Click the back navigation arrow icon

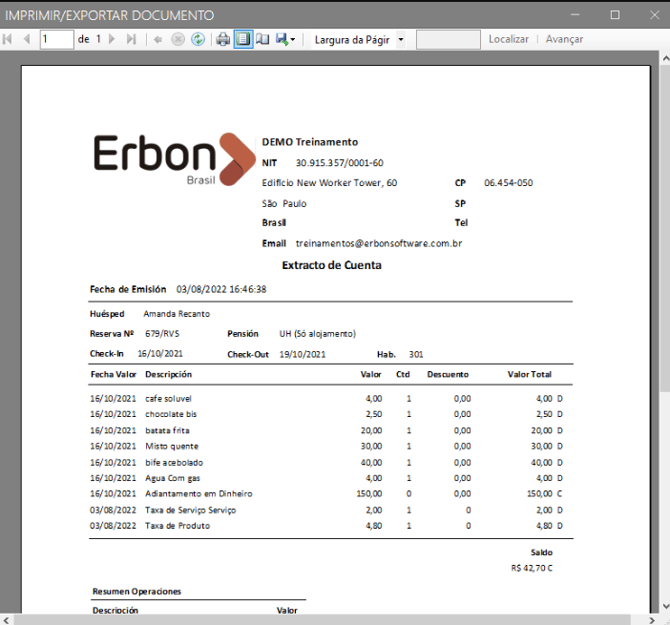click(158, 39)
